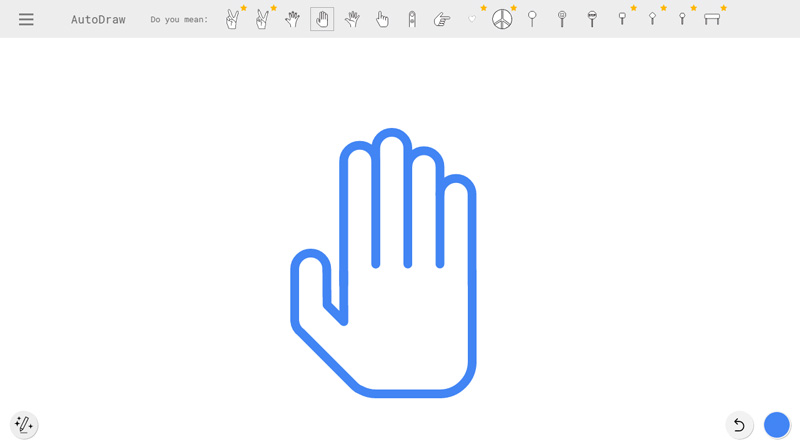The image size is (800, 448).
Task: Pick the round sign with inner square
Action: [x=562, y=19]
